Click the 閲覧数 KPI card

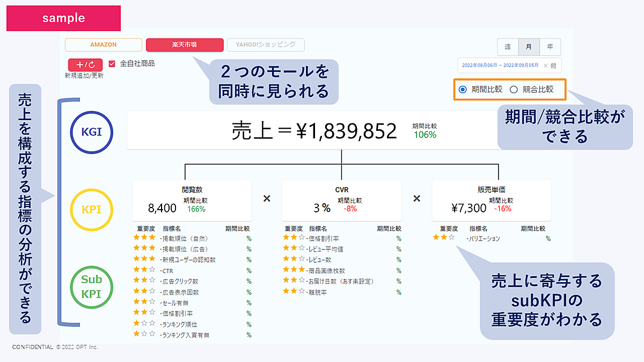tap(192, 200)
